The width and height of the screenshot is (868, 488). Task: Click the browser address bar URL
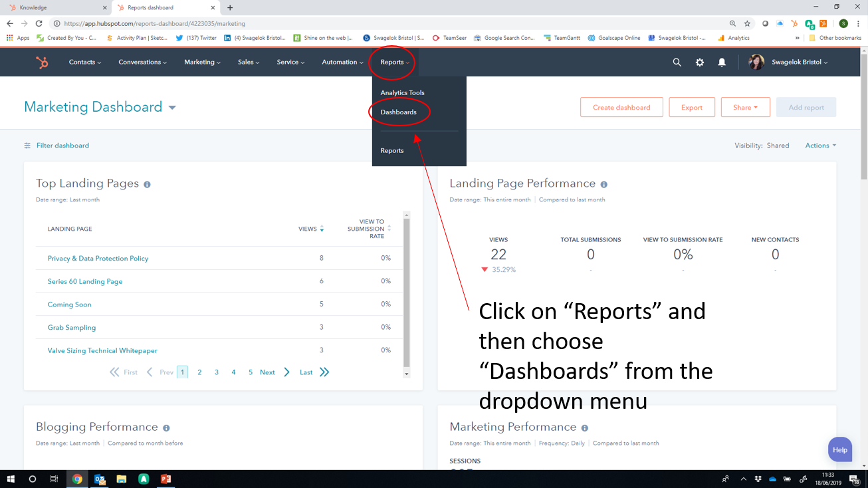tap(155, 23)
